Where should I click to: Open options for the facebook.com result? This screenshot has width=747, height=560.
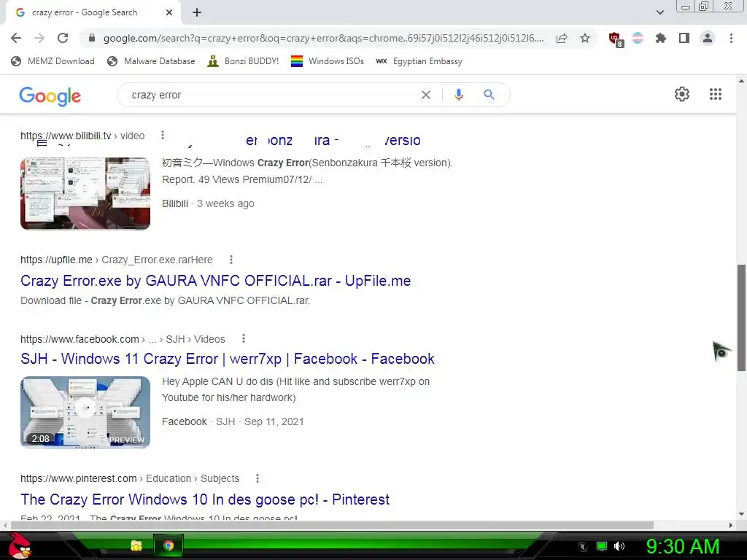[x=244, y=338]
